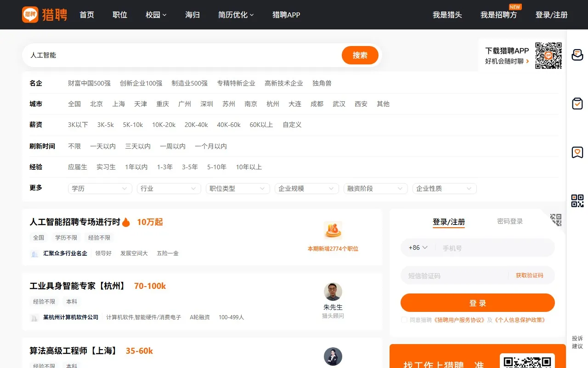Image resolution: width=588 pixels, height=368 pixels.
Task: Open the 校园 navigation menu
Action: pos(156,15)
